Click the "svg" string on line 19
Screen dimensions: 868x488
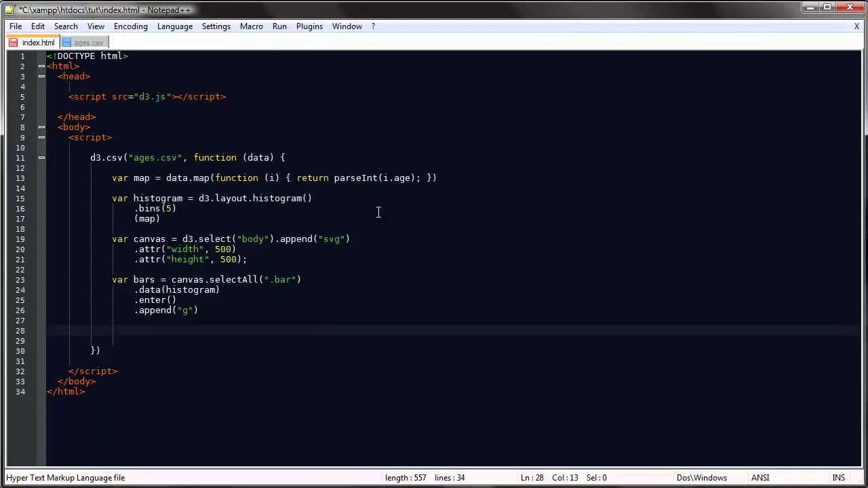pyautogui.click(x=331, y=239)
